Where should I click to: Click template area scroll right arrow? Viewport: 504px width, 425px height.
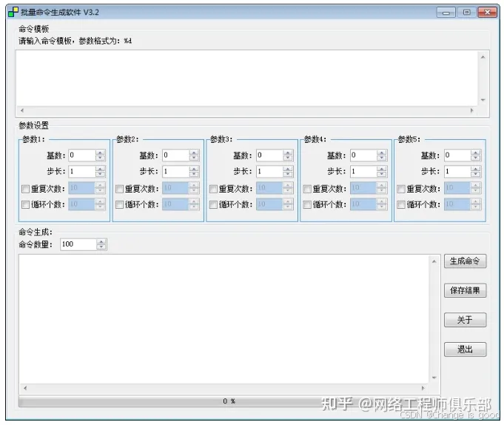(472, 110)
